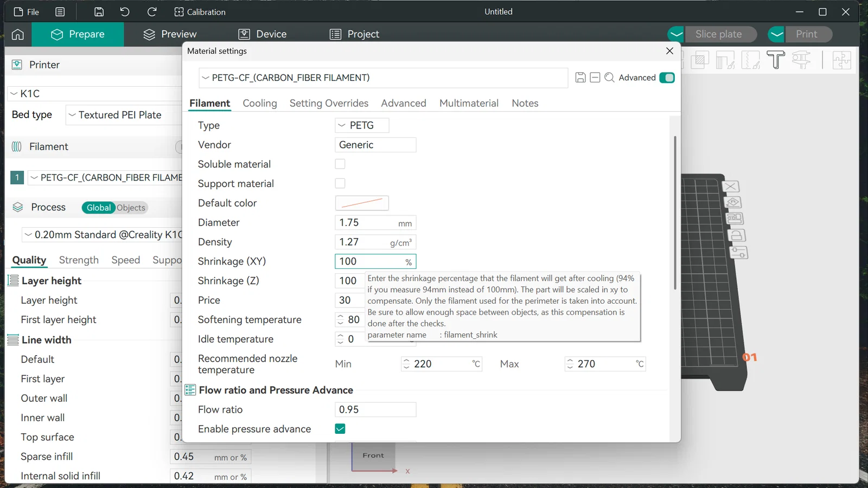Viewport: 868px width, 488px height.
Task: Click the Filament section spool icon
Action: point(17,147)
